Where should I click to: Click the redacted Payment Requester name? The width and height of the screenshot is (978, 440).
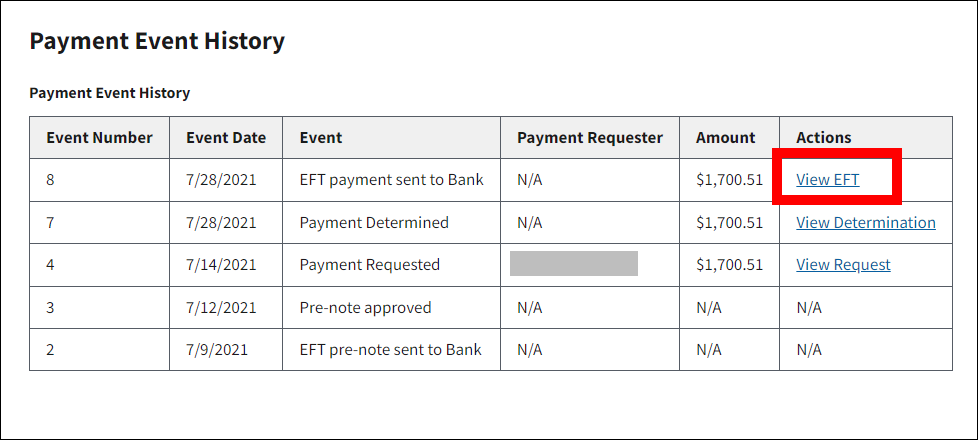point(573,264)
